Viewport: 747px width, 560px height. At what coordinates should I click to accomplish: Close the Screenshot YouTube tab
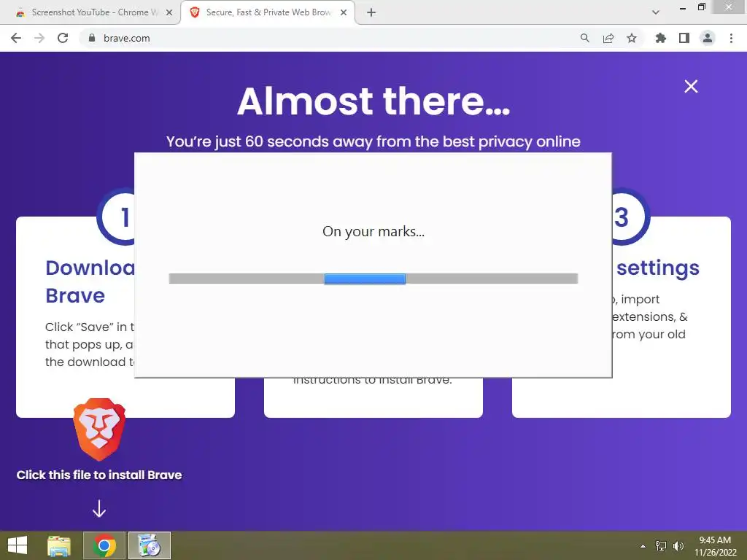point(169,13)
